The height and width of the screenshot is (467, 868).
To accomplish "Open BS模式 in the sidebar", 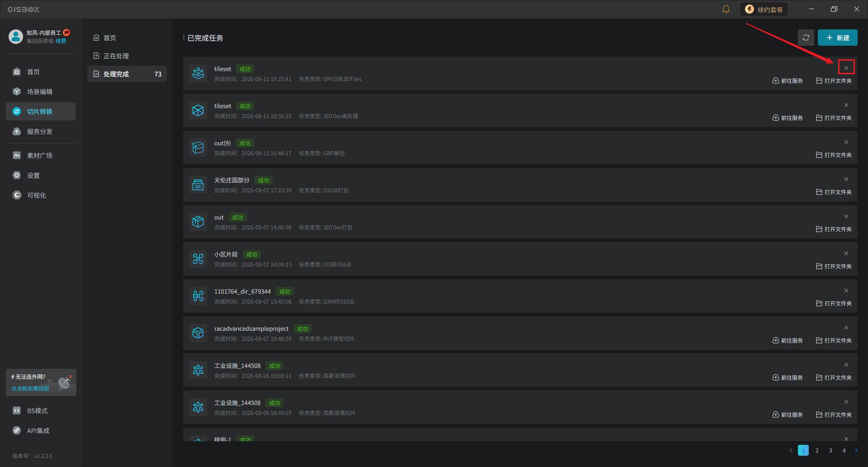I will pos(41,410).
